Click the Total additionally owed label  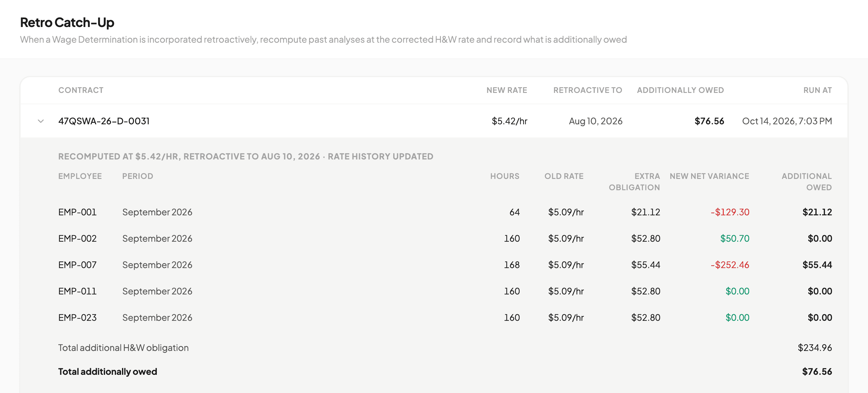coord(108,371)
